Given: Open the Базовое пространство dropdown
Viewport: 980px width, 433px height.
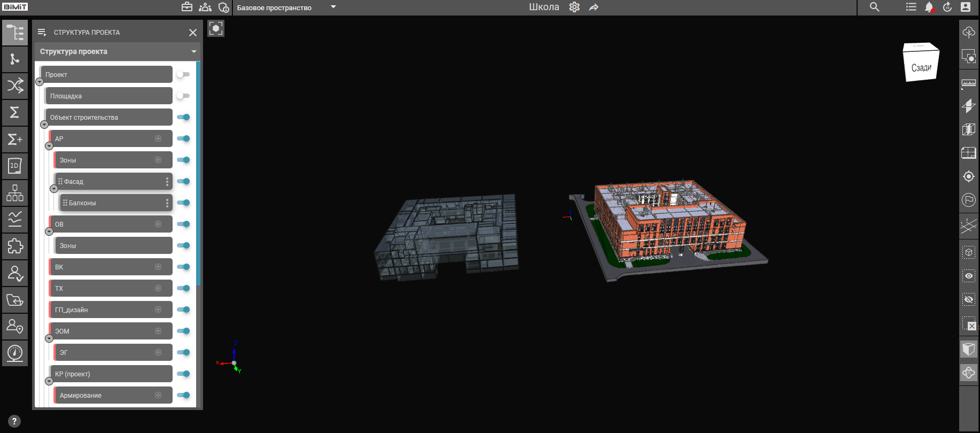Looking at the screenshot, I should [x=333, y=7].
